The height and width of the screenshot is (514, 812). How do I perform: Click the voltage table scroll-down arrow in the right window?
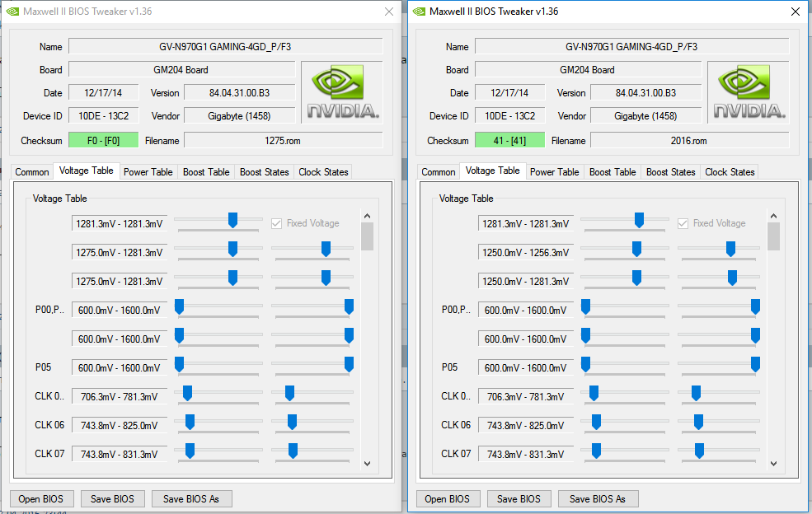(774, 464)
